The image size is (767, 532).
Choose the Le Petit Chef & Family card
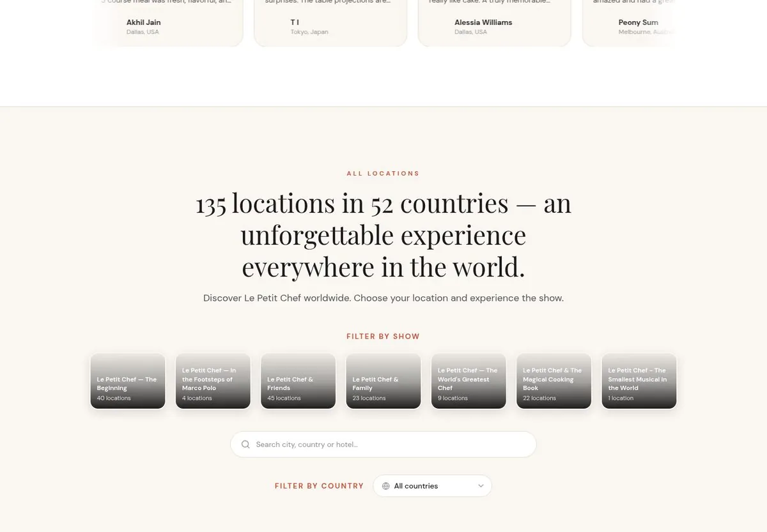383,381
